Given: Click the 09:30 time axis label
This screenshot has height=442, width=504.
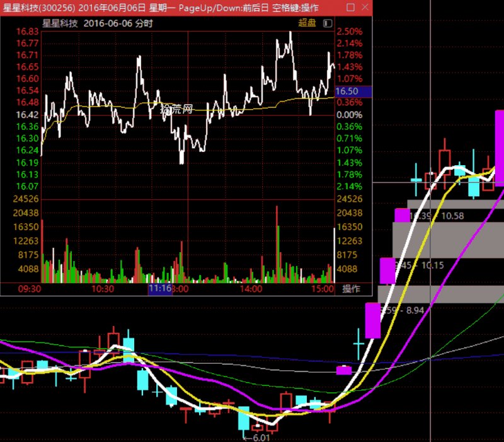Looking at the screenshot, I should [30, 289].
